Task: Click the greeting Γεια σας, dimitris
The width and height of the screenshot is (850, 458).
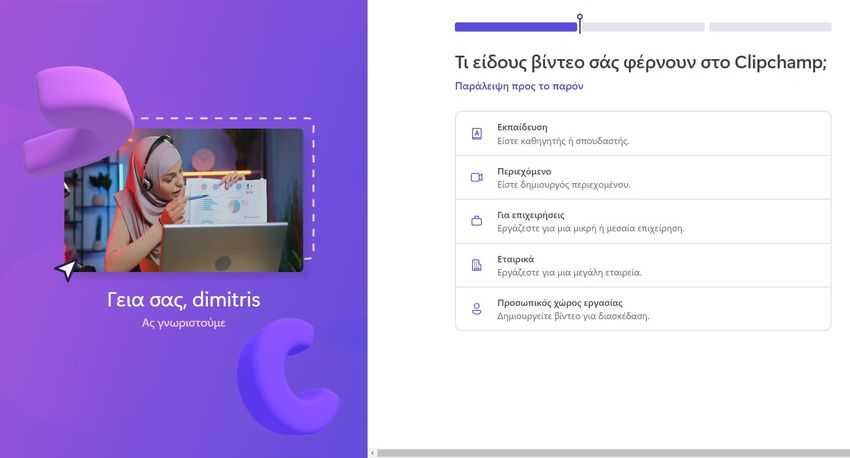Action: point(184,300)
